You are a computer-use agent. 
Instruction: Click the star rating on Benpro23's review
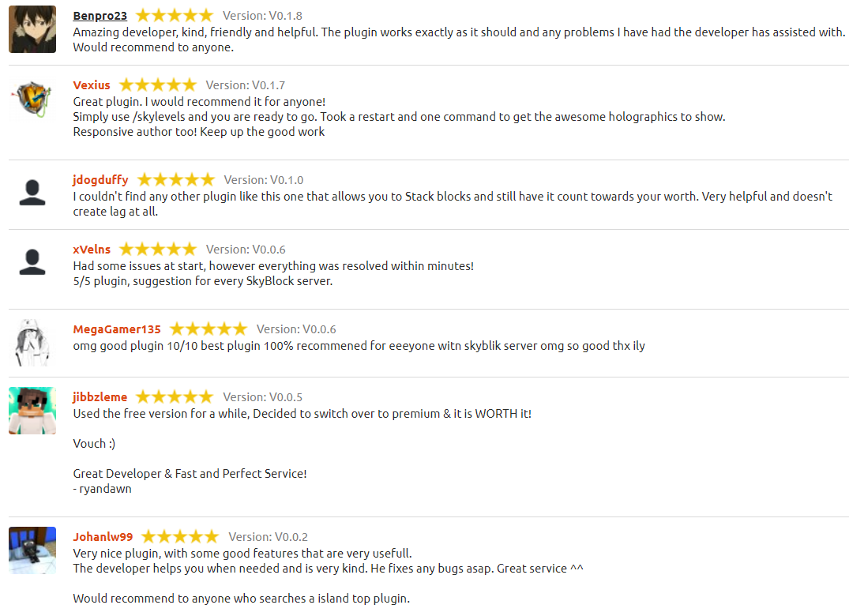[x=175, y=16]
